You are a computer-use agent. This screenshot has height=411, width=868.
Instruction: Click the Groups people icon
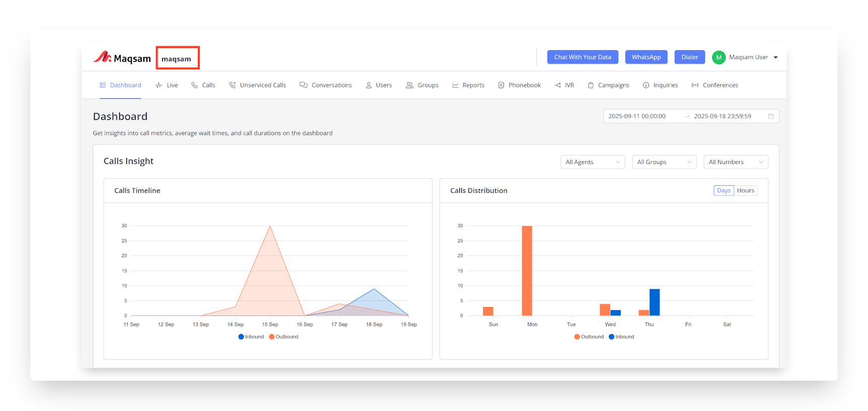pos(409,85)
